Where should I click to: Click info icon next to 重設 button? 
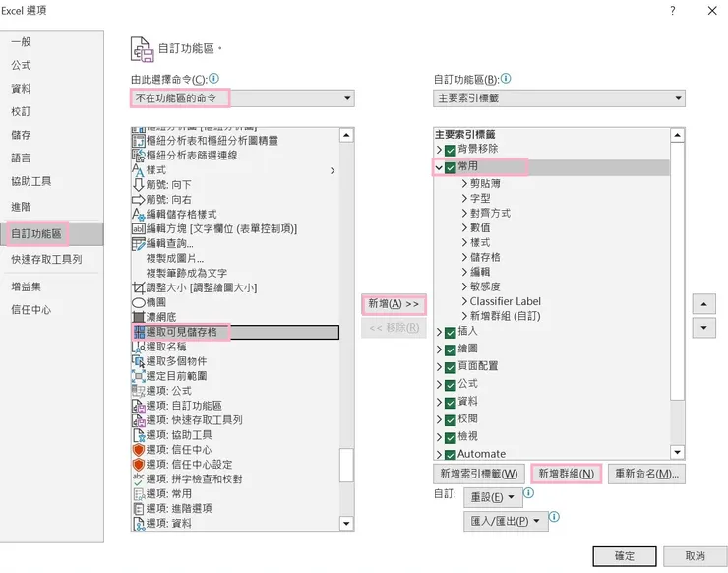click(528, 492)
